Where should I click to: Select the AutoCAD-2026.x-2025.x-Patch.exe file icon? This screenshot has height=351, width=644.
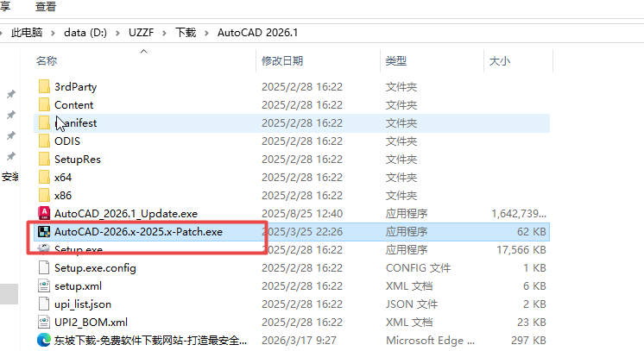coord(45,231)
